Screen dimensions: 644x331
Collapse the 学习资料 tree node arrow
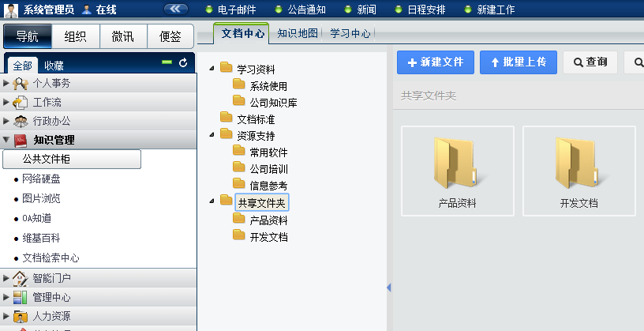(x=212, y=68)
